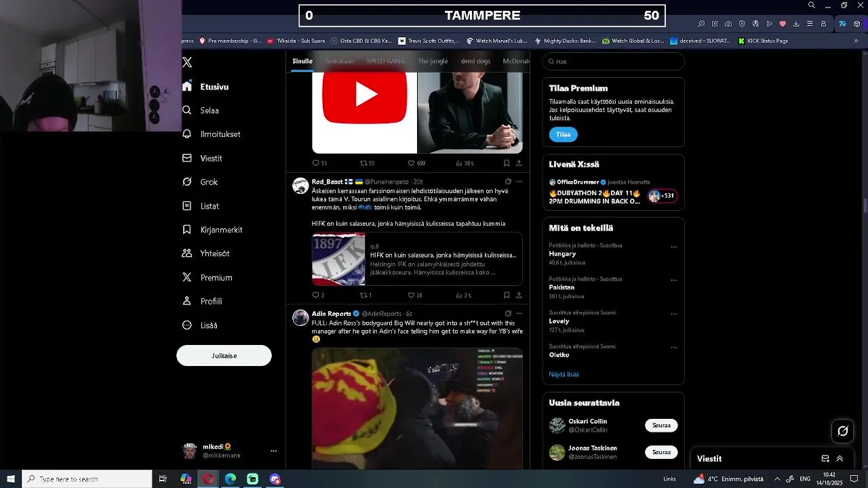
Task: Open the floating Grok button
Action: click(x=843, y=431)
